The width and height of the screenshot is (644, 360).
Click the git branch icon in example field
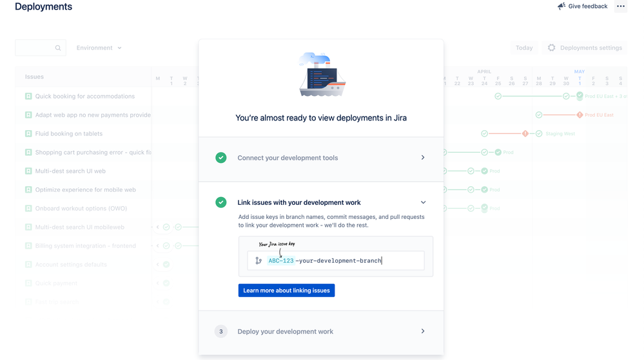pyautogui.click(x=259, y=261)
